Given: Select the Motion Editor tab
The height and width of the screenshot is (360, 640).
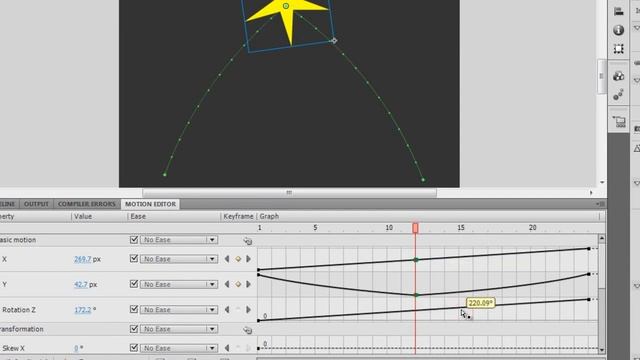Looking at the screenshot, I should pyautogui.click(x=150, y=204).
